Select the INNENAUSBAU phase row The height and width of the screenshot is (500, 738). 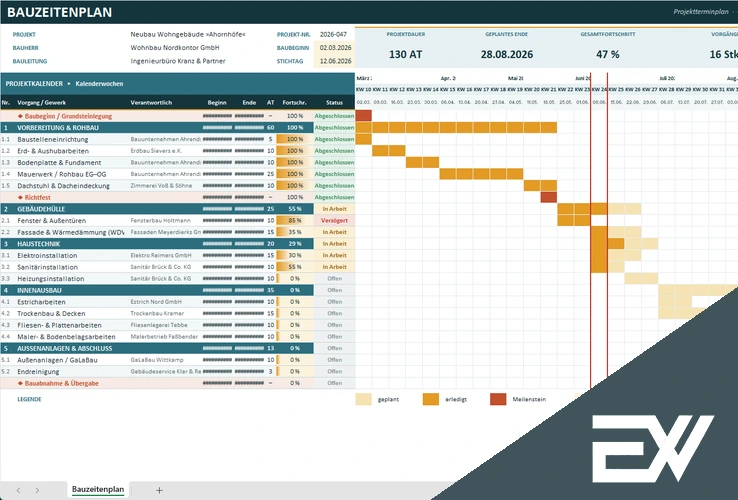tap(157, 290)
